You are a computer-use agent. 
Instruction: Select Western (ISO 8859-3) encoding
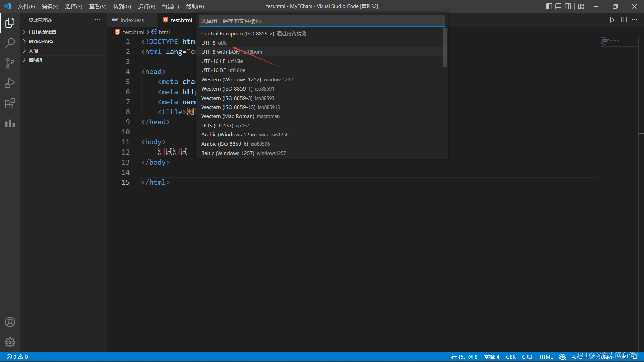[x=320, y=98]
